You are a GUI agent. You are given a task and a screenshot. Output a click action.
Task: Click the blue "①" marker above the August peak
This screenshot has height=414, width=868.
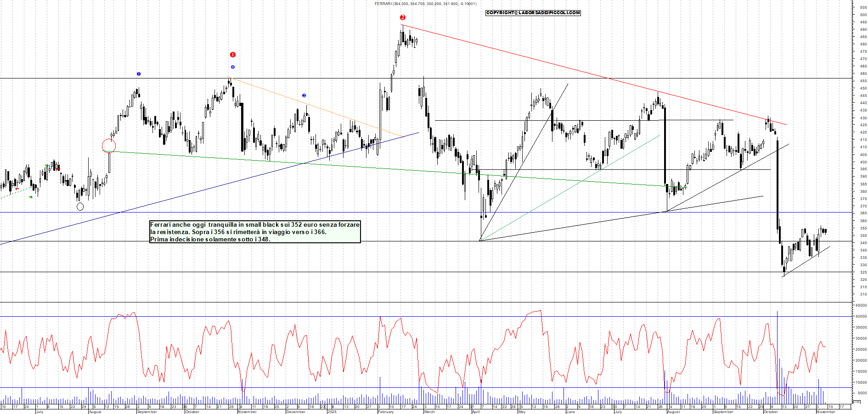pos(139,73)
